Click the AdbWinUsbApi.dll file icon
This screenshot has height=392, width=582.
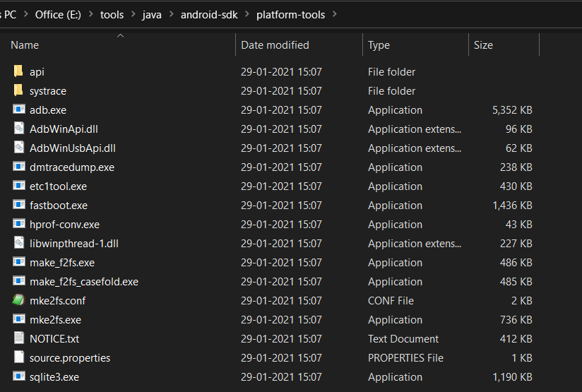point(19,148)
